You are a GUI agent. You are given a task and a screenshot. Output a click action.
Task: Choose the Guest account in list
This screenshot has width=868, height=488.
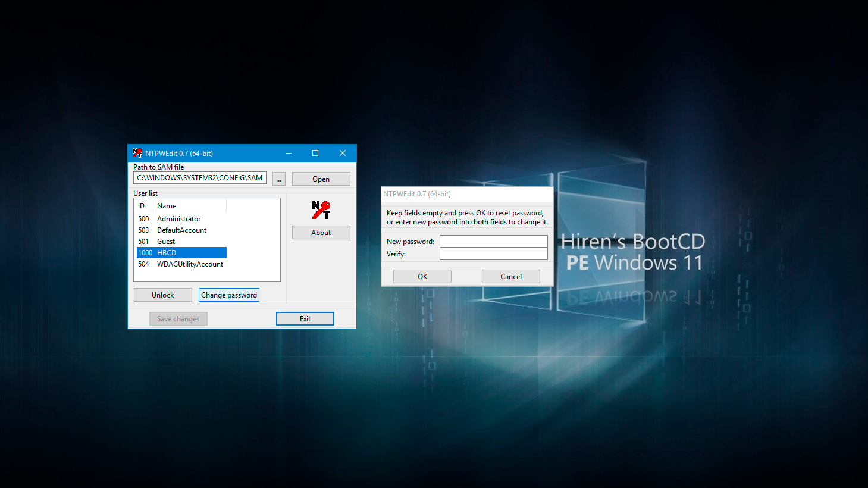click(166, 242)
